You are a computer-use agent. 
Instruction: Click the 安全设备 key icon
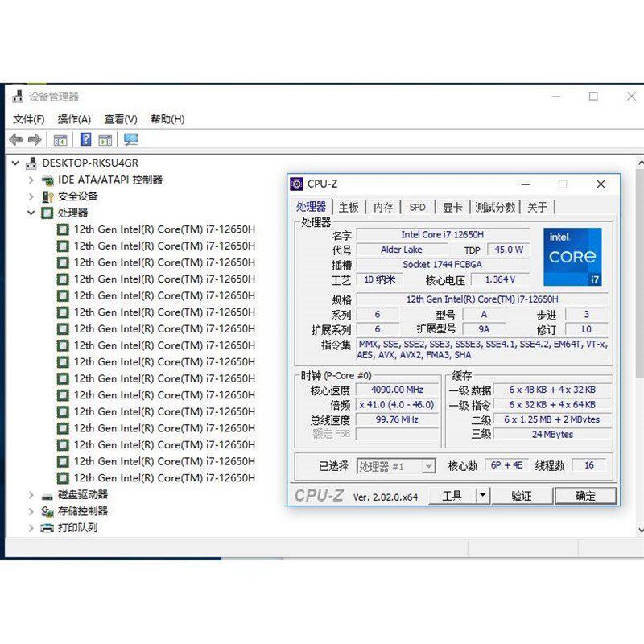(47, 196)
